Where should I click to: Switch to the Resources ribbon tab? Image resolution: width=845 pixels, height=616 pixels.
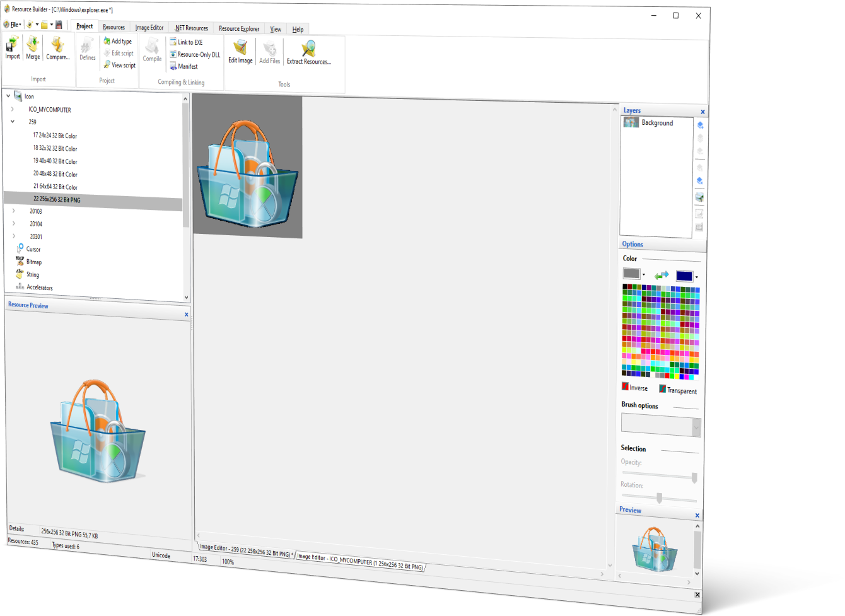[114, 27]
